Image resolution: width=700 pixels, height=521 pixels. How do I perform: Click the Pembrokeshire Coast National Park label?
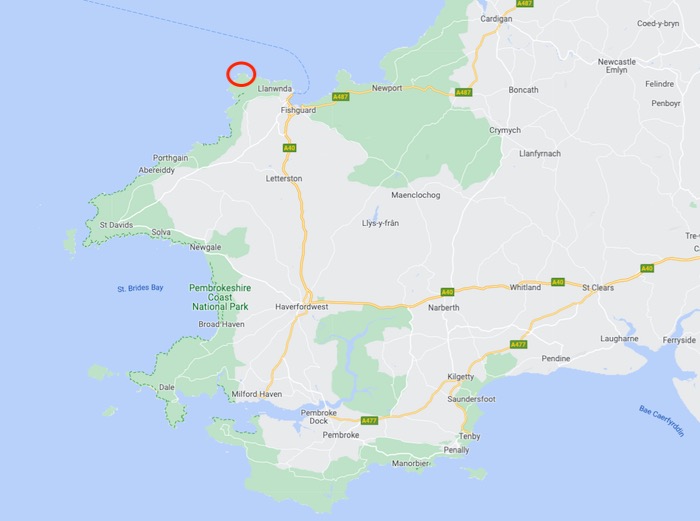[220, 297]
